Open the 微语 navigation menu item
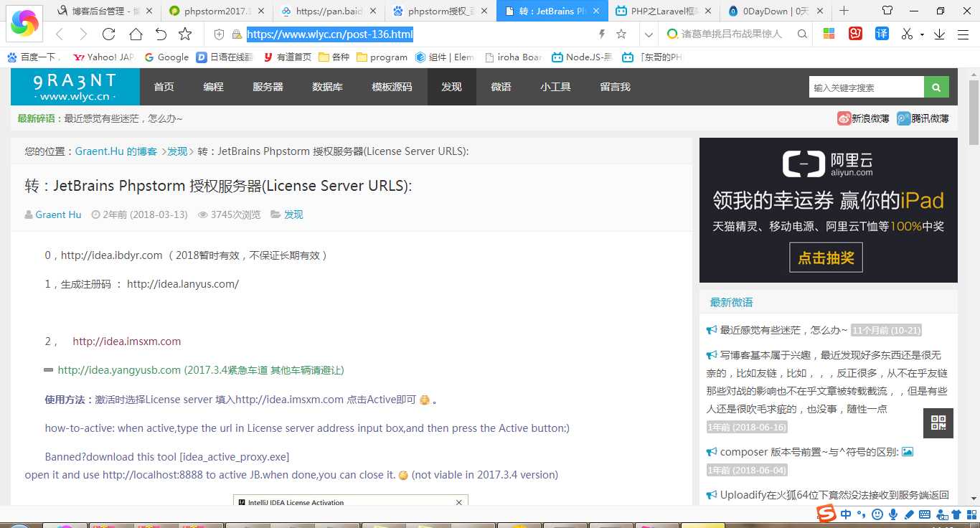 [501, 87]
